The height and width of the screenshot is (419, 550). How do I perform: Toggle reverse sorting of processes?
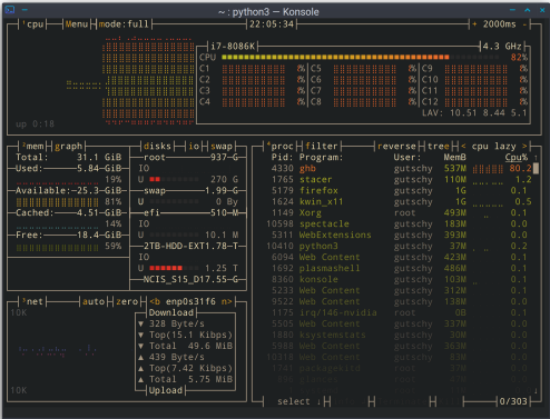pos(397,146)
